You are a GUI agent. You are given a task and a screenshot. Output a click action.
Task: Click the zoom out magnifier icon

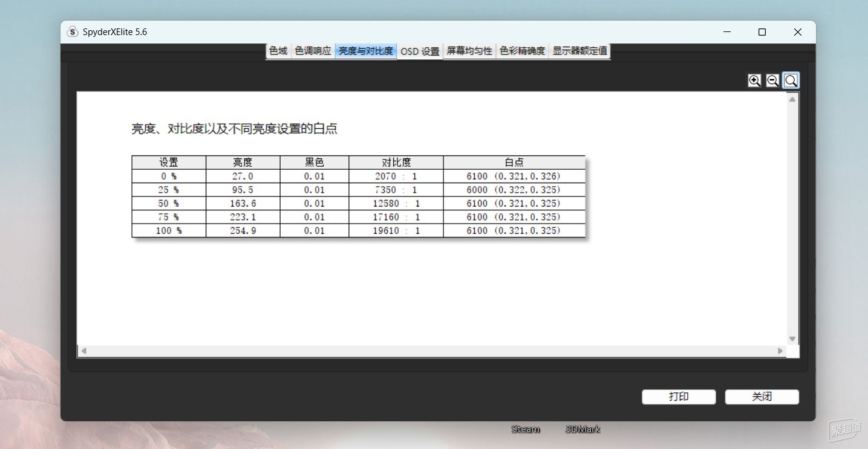tap(772, 80)
